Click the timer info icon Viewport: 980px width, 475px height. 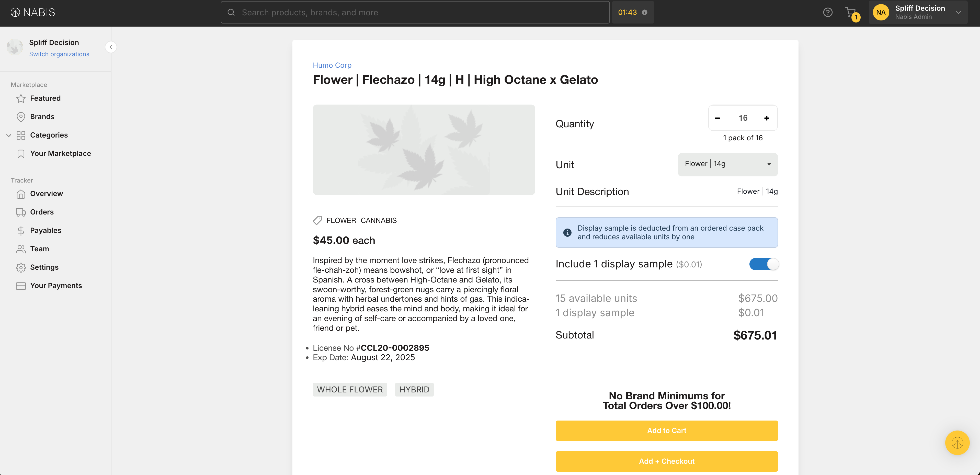[644, 13]
